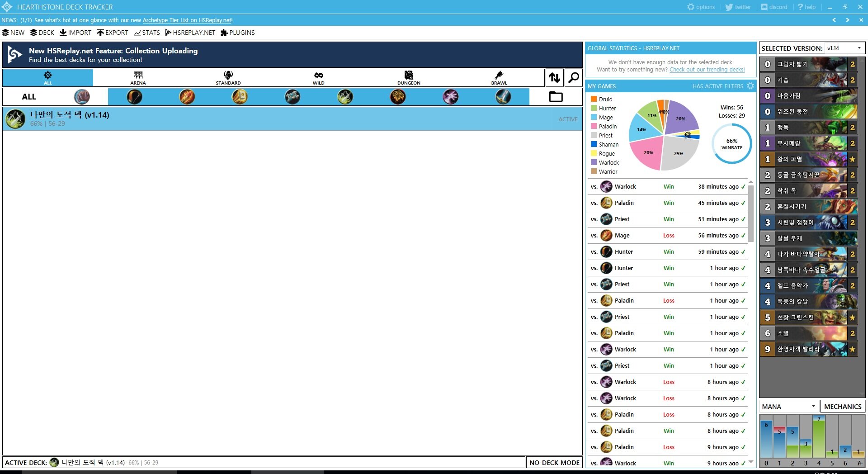868x474 pixels.
Task: Open the Archetype Tier List link
Action: [188, 20]
